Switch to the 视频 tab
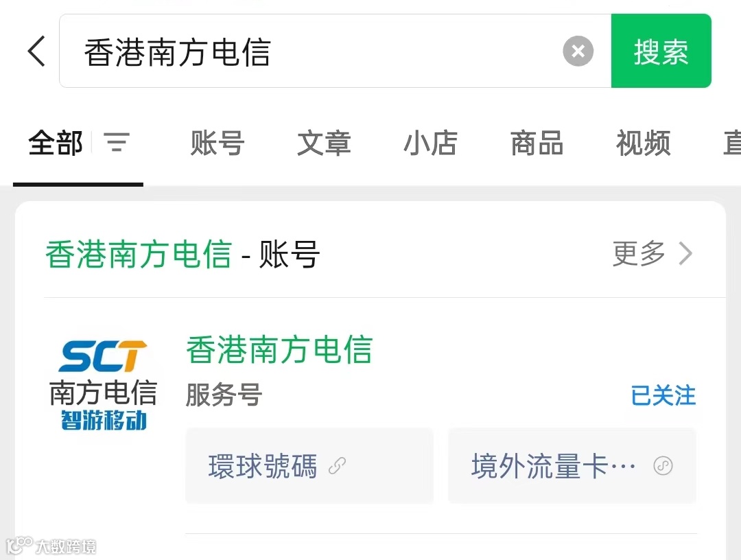Screen dimensions: 741x560 point(643,143)
